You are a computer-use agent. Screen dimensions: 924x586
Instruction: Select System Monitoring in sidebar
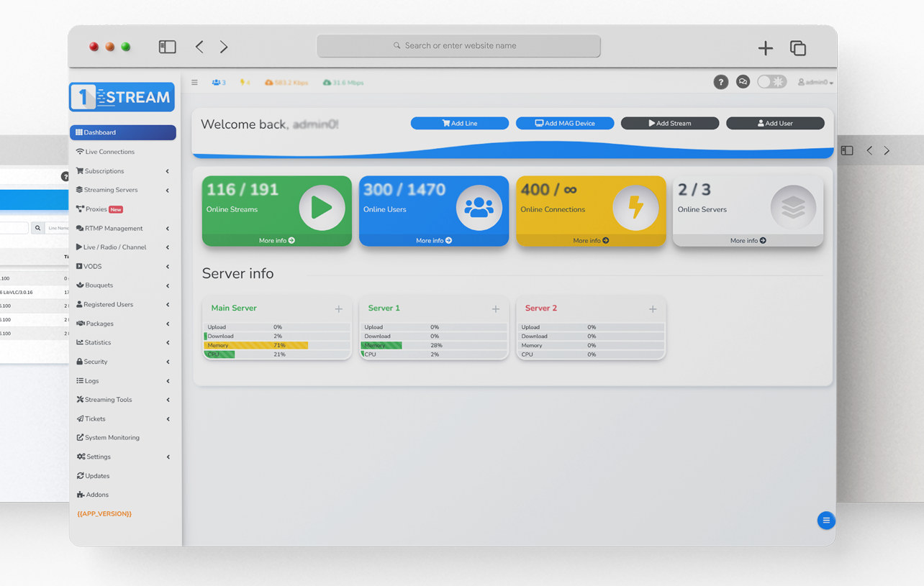pyautogui.click(x=112, y=438)
